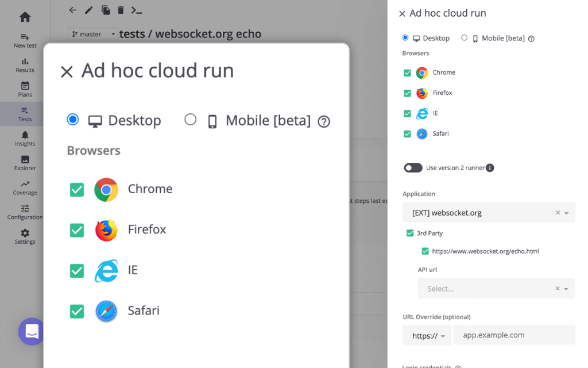The image size is (588, 368).
Task: Click the help icon next to Mobile [beta] in right panel
Action: point(531,39)
